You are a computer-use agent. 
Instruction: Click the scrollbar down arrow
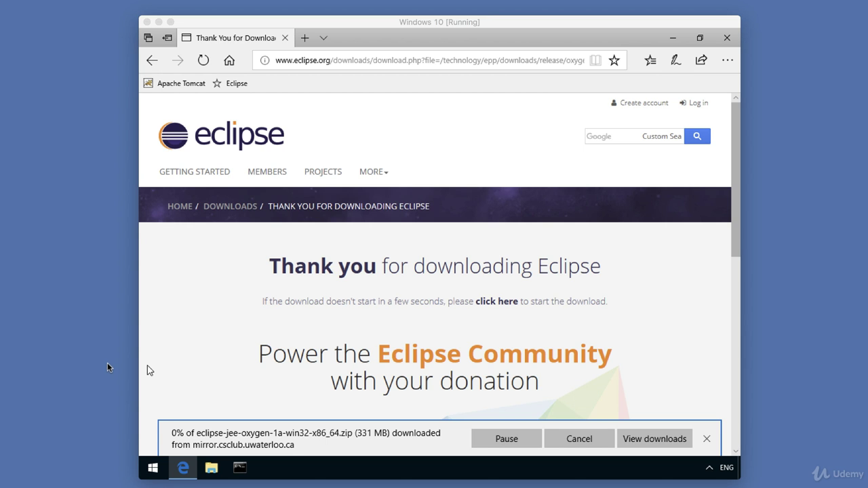(736, 451)
